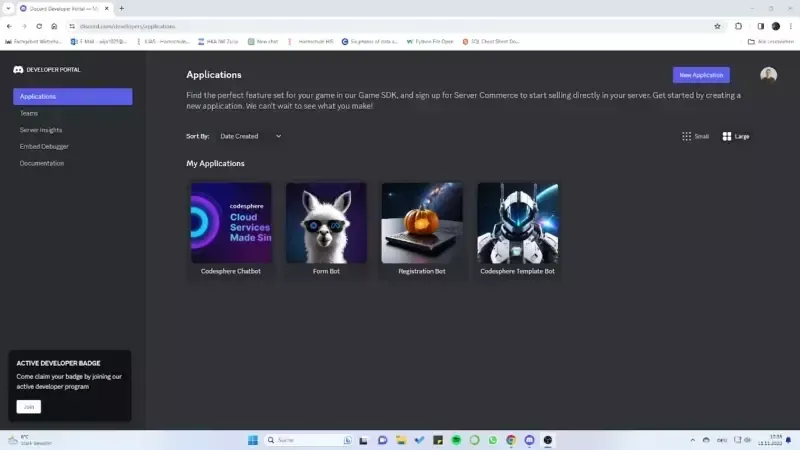Screen dimensions: 800x450
Task: Select the Discord Developer Portal tab
Action: [x=64, y=8]
